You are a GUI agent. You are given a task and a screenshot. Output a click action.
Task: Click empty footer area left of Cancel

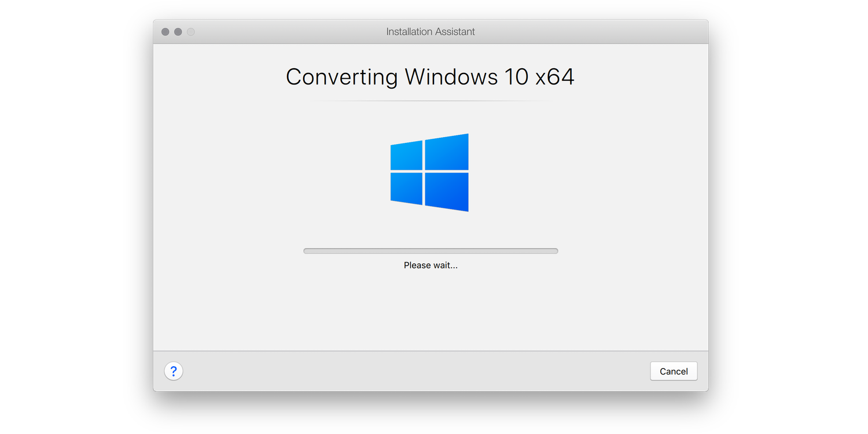pos(405,372)
